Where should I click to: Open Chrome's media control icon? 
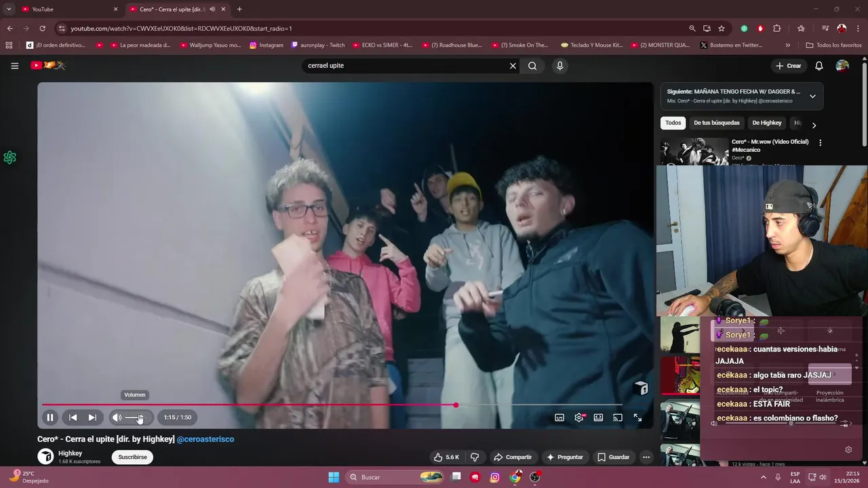pyautogui.click(x=825, y=28)
